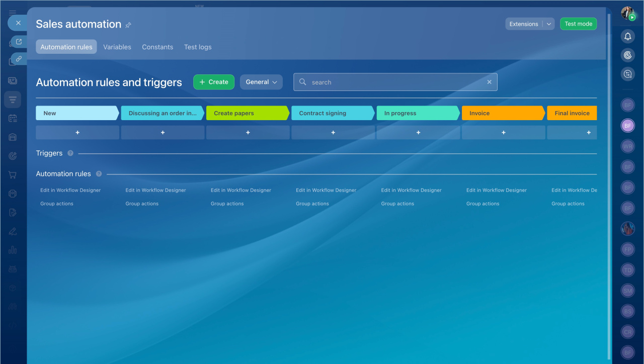Add a rule under the New stage
Image resolution: width=644 pixels, height=364 pixels.
click(x=77, y=133)
